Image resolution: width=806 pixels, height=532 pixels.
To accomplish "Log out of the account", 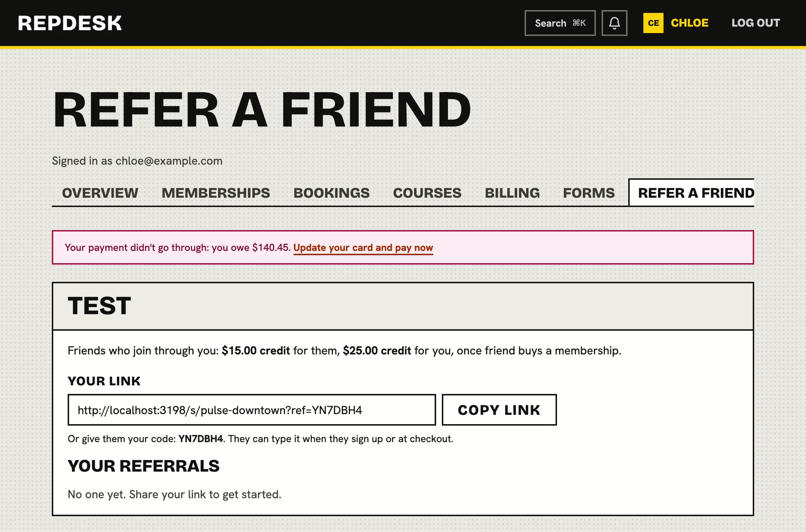I will coord(756,23).
